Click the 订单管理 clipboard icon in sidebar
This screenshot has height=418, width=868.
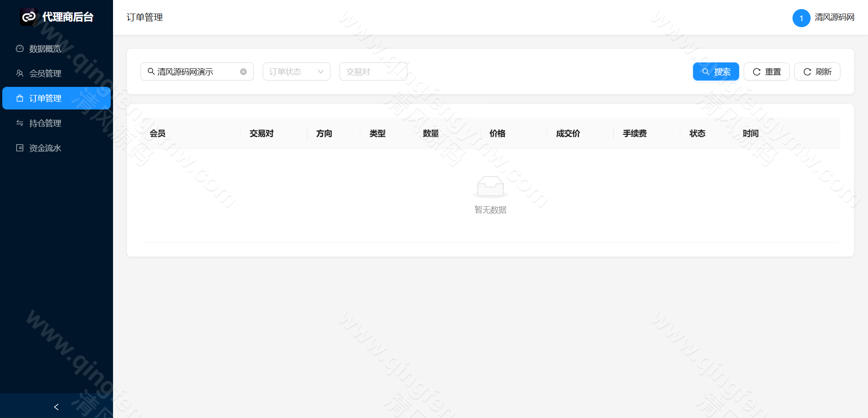19,98
